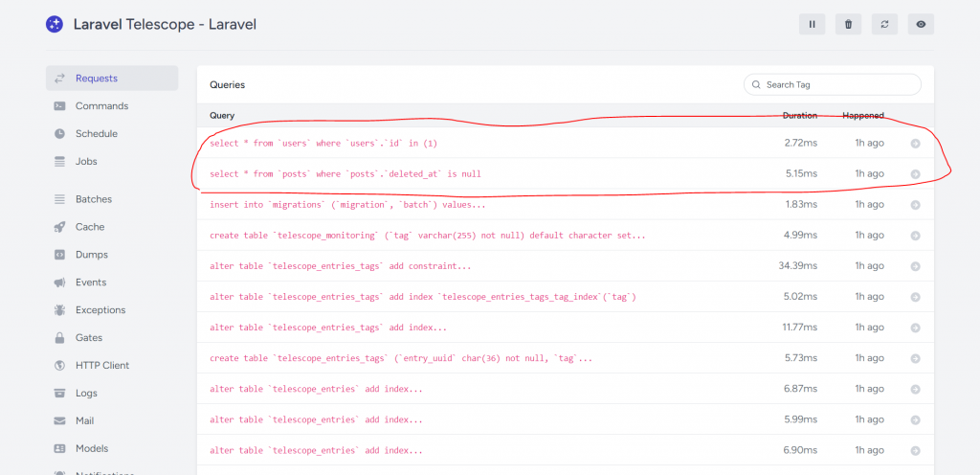Click the Requests arrows icon

click(x=60, y=79)
